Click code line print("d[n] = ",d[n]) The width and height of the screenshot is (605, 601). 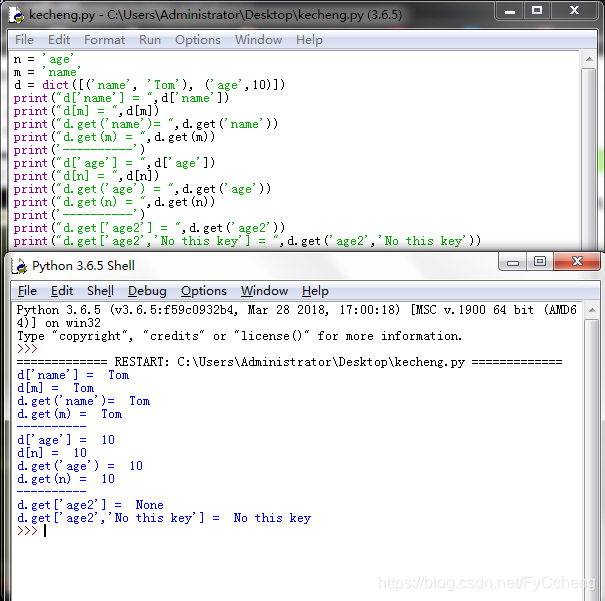[86, 176]
